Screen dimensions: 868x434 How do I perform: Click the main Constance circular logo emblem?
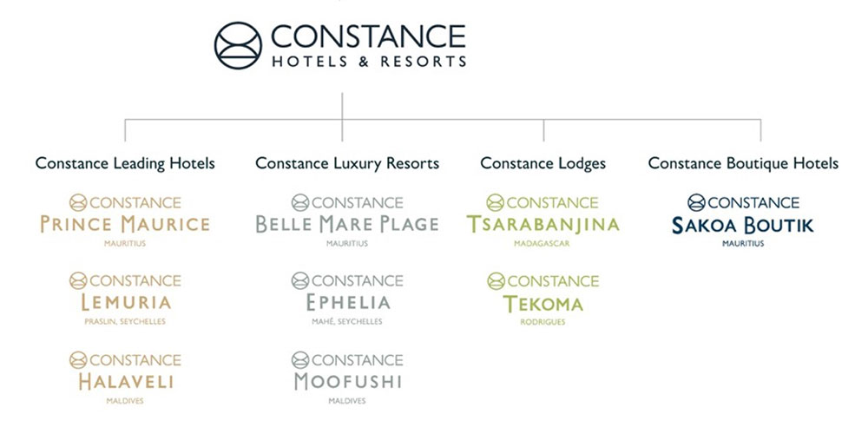tap(238, 45)
